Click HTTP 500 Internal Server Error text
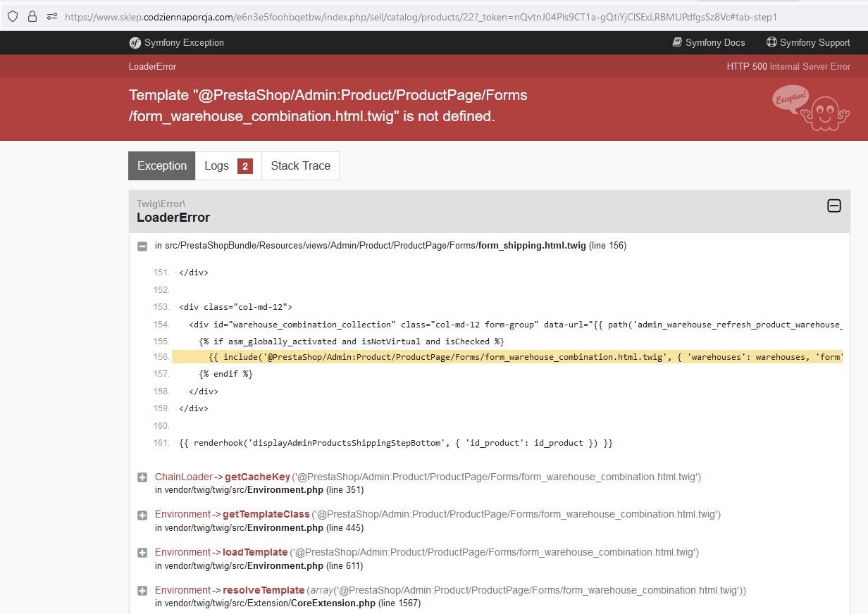This screenshot has width=868, height=614. pos(788,67)
